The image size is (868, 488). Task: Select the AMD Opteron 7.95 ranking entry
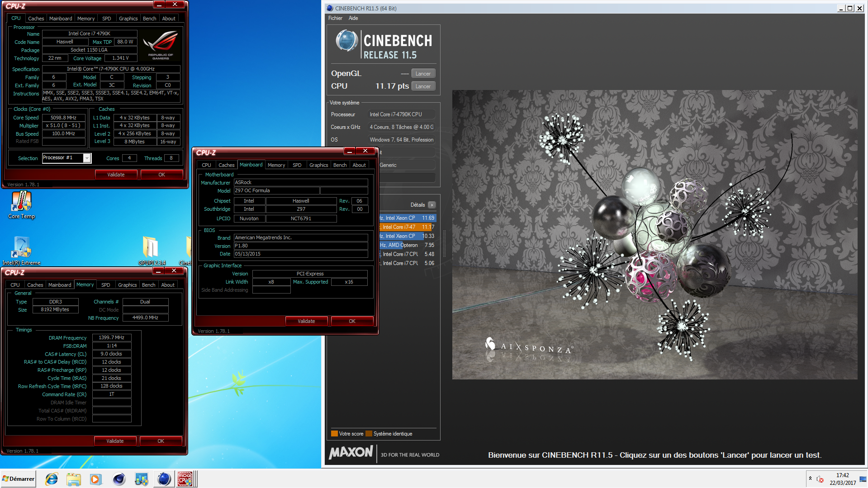point(407,245)
